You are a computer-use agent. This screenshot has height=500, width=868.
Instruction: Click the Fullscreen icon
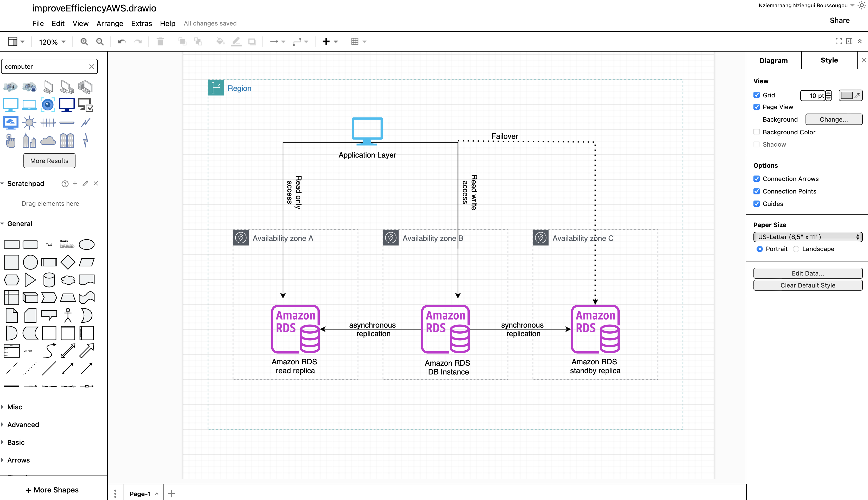(x=839, y=41)
